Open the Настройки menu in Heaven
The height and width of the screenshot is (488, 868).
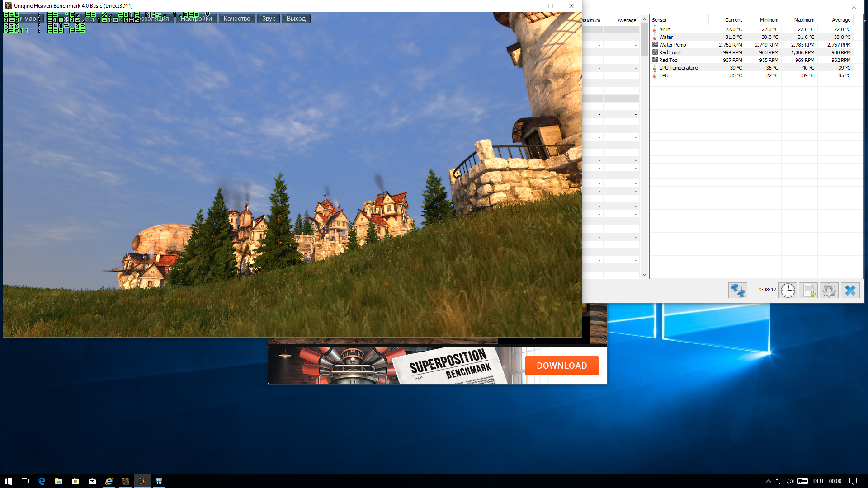point(196,19)
